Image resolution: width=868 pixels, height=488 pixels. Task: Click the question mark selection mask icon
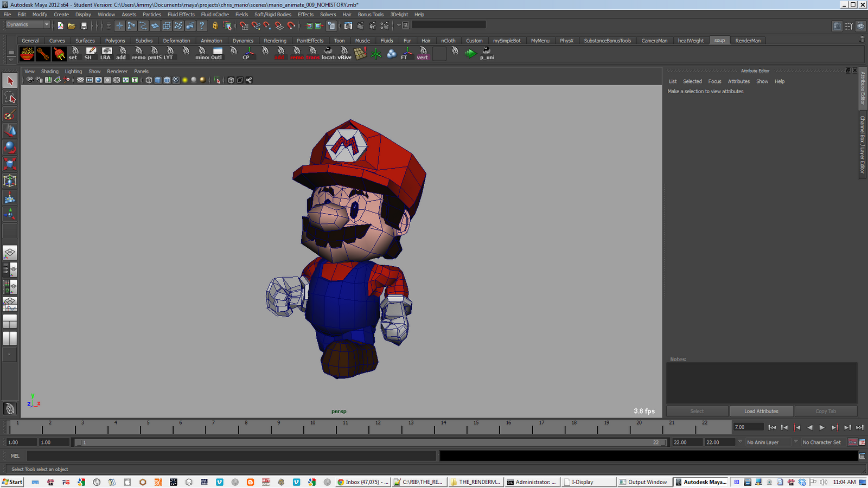pyautogui.click(x=202, y=25)
